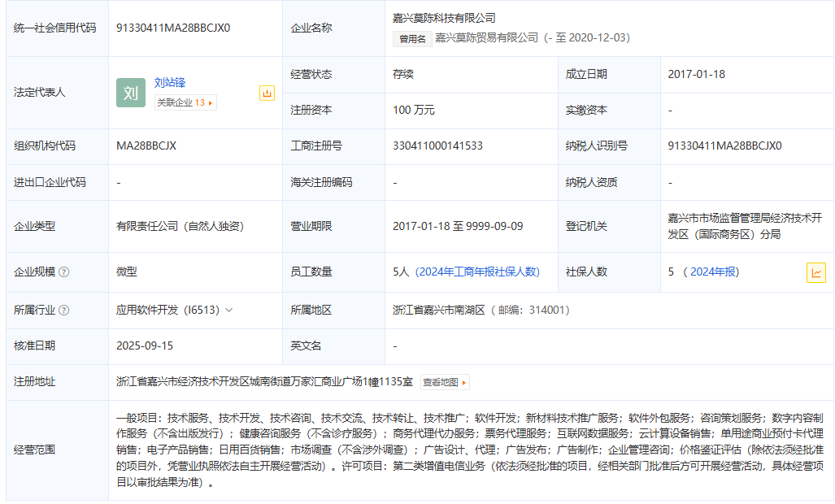Click the former name 嘉兴莫陈贸易有限公司
The image size is (835, 504).
pos(486,37)
